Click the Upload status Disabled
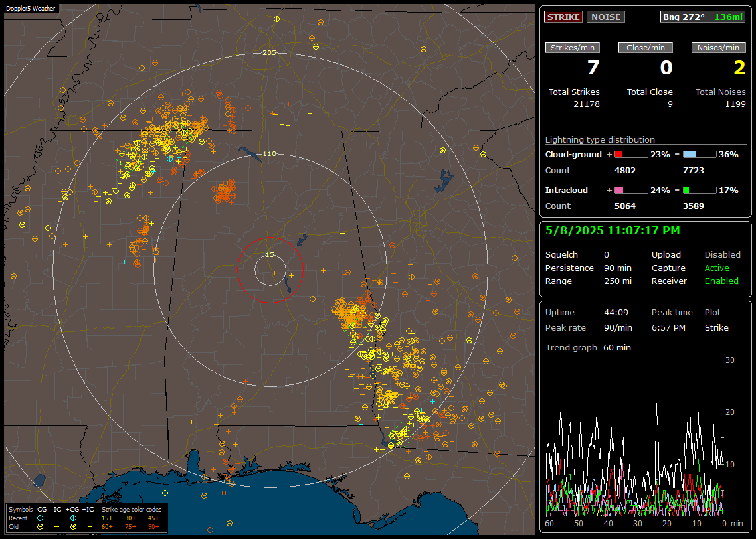 coord(722,255)
